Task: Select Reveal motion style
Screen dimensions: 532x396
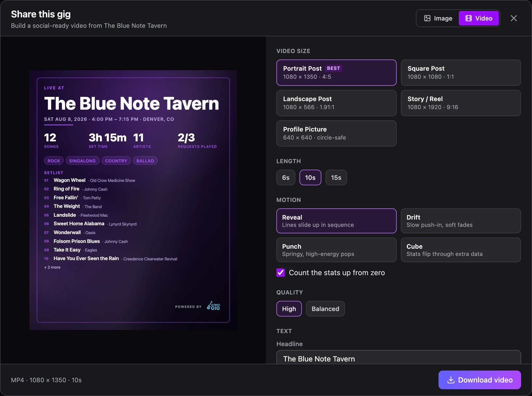Action: click(x=336, y=221)
